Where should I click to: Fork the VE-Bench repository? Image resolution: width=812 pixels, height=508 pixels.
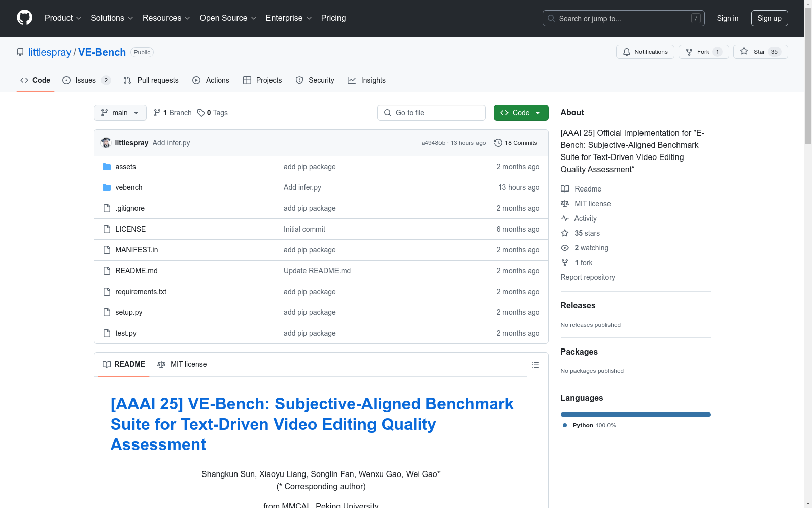[703, 52]
